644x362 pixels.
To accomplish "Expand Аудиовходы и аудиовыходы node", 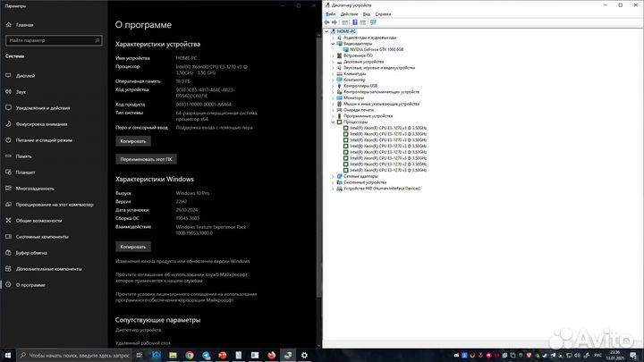I will (x=333, y=38).
